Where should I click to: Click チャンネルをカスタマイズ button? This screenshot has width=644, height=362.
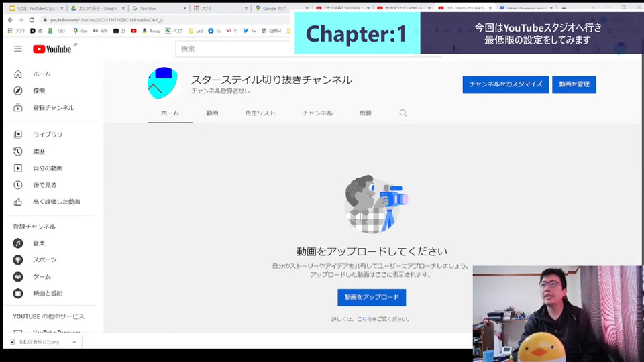(x=506, y=84)
